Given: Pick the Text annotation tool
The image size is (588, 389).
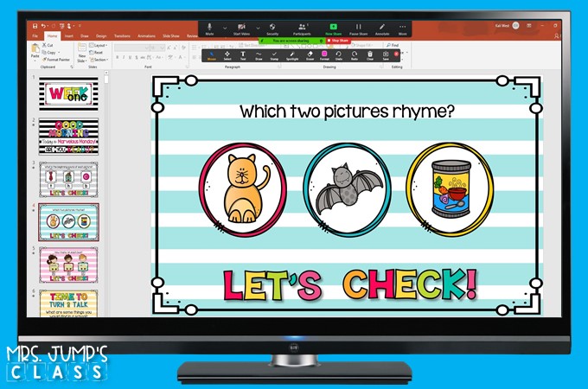Looking at the screenshot, I should (243, 55).
